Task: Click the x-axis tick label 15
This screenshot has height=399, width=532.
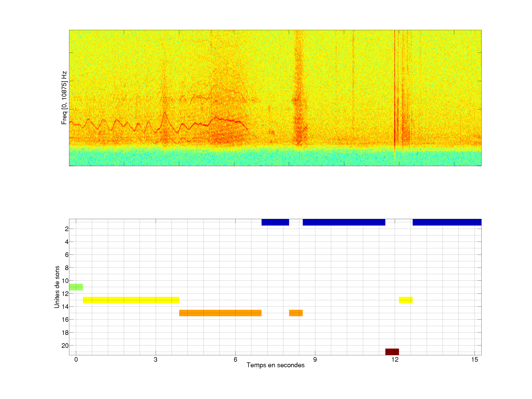Action: 474,359
